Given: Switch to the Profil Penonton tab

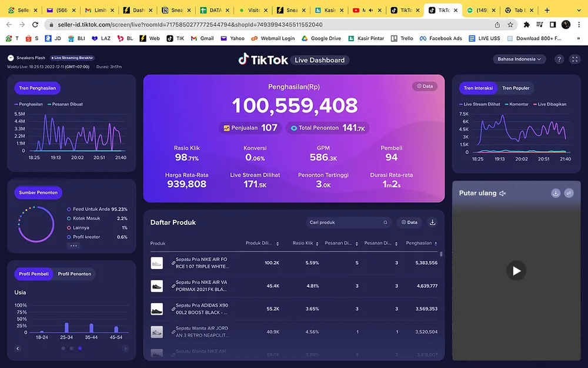Looking at the screenshot, I should tap(74, 274).
